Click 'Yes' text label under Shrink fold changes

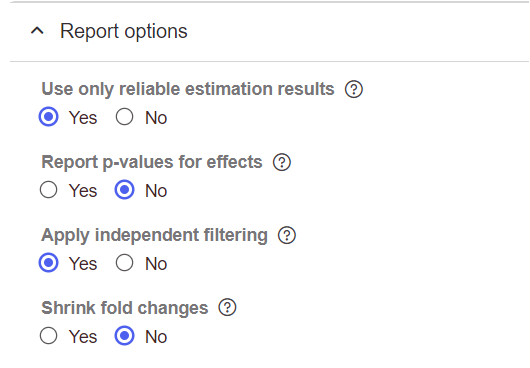83,337
